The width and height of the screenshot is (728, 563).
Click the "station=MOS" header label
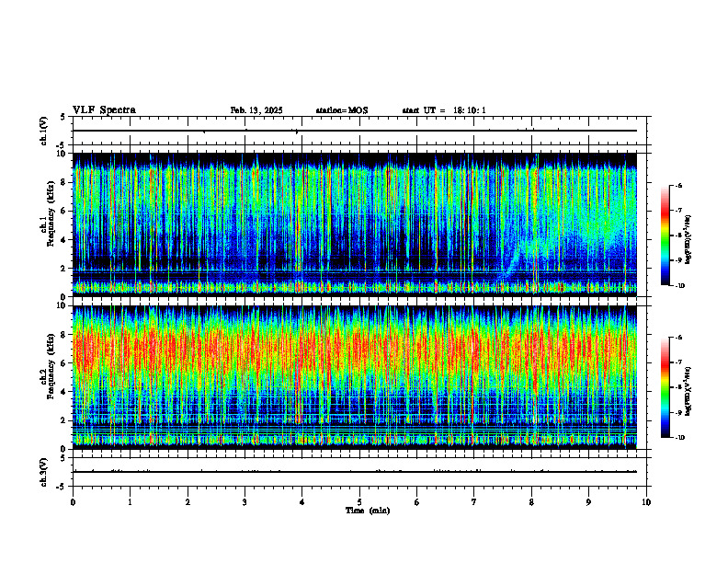point(342,110)
